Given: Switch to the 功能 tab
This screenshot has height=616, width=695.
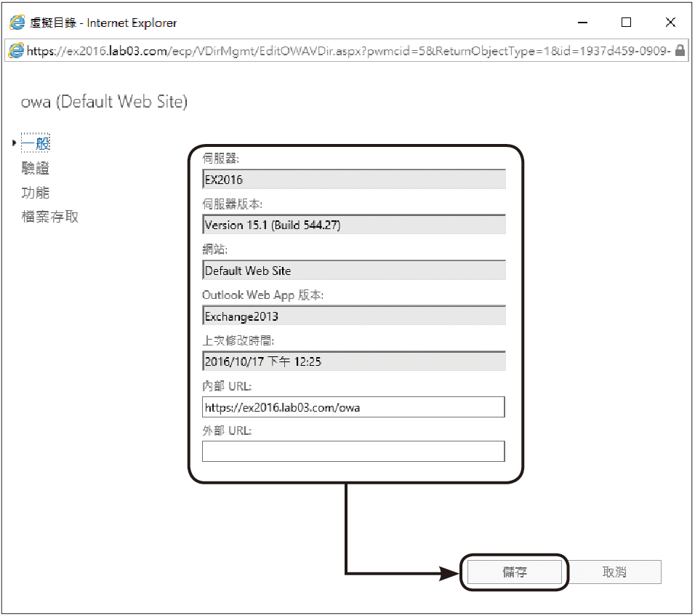Looking at the screenshot, I should 36,192.
